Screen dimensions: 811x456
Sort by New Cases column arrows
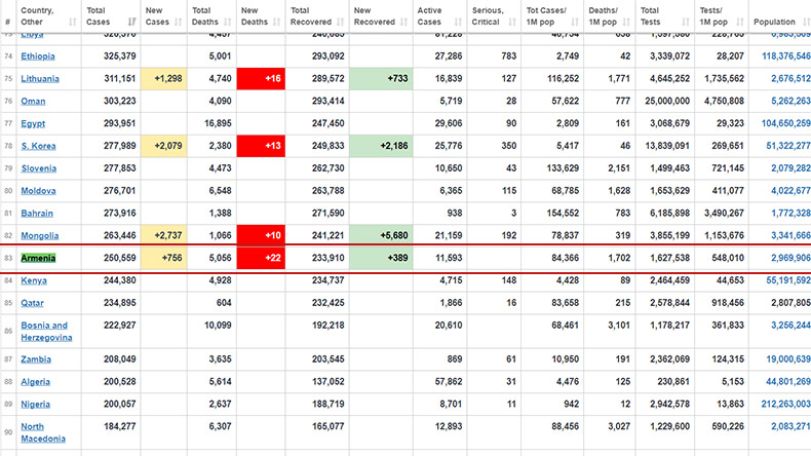point(178,22)
